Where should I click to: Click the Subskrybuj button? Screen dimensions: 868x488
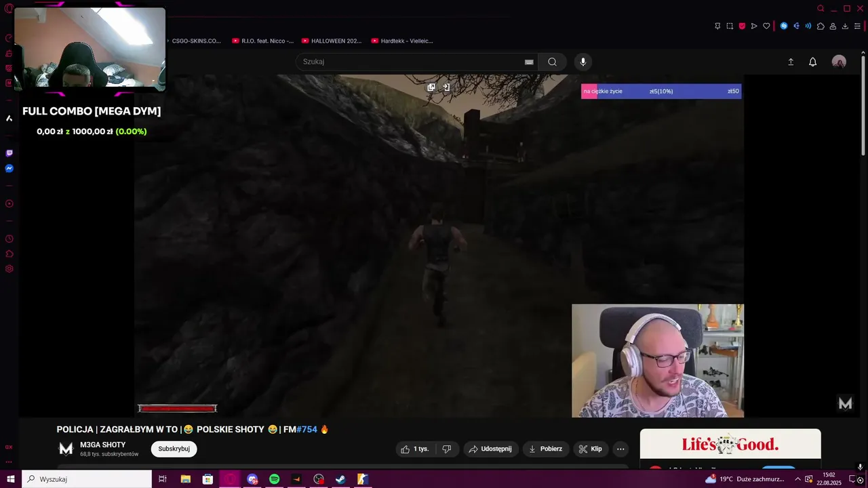click(174, 449)
